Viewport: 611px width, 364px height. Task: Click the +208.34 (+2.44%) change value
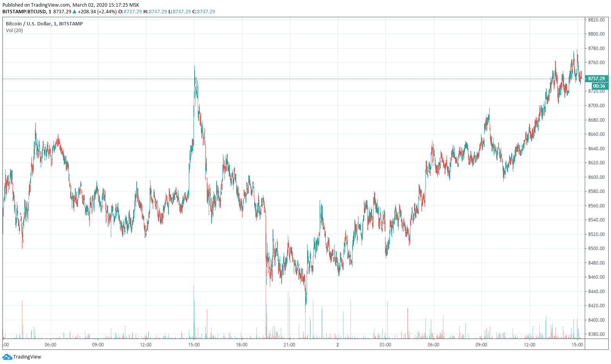click(97, 11)
